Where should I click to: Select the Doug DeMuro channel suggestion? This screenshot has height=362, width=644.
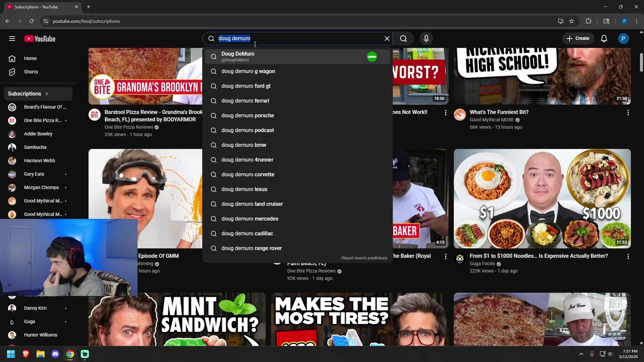[297, 56]
